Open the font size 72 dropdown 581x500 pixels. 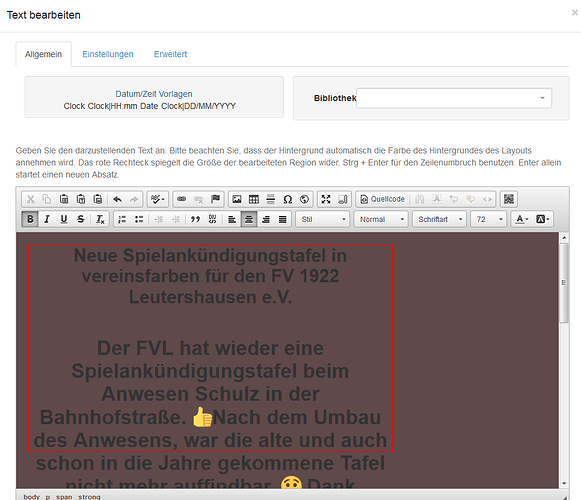coord(489,219)
